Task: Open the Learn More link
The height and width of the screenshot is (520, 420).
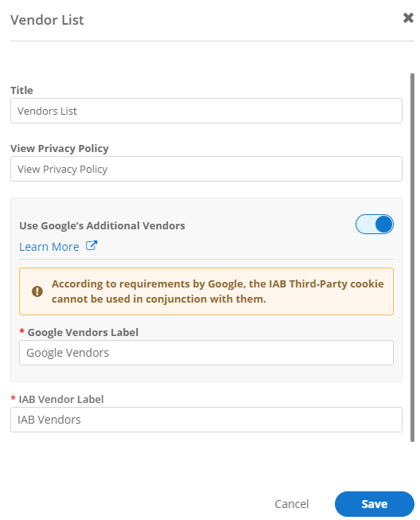Action: coord(49,247)
